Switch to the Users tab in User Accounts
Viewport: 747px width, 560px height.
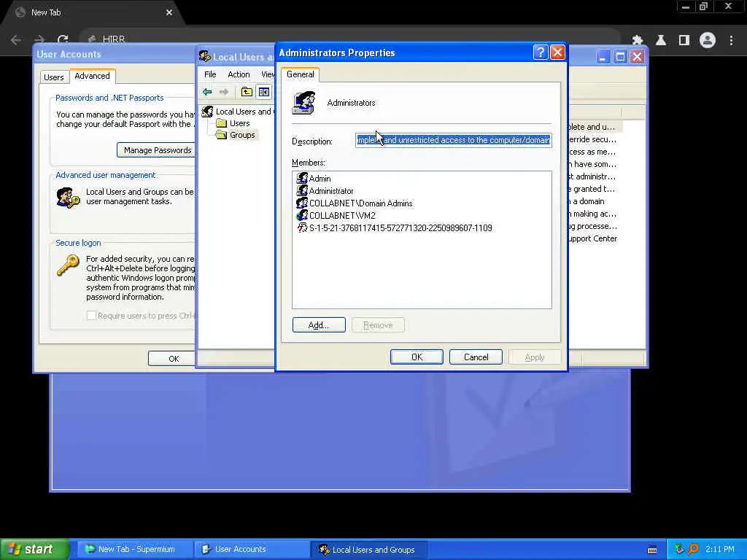(54, 77)
